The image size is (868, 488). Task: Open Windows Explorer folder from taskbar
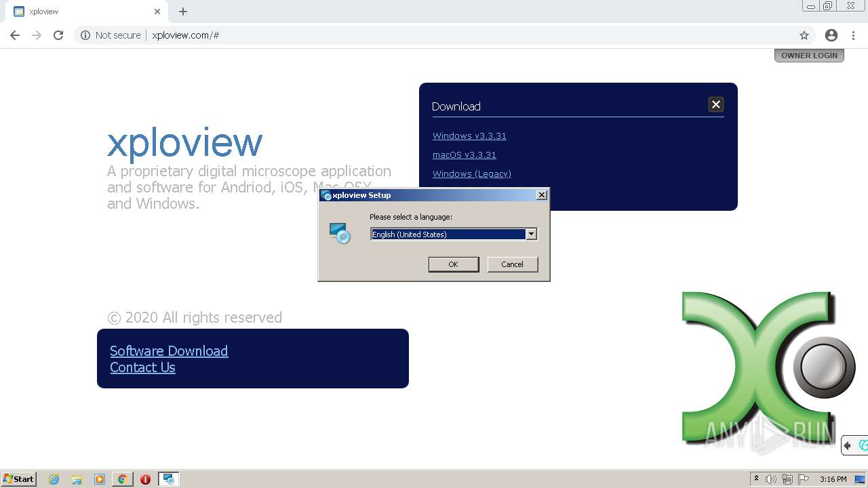(x=77, y=479)
